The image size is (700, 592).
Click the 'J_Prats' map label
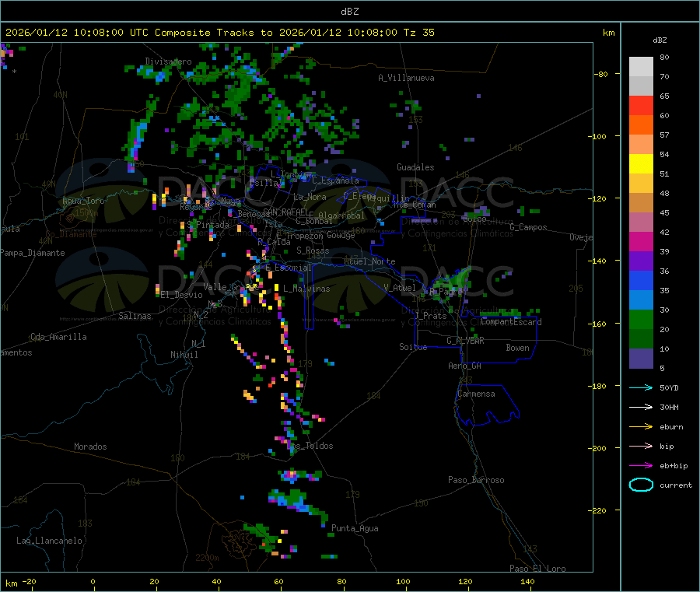[430, 316]
